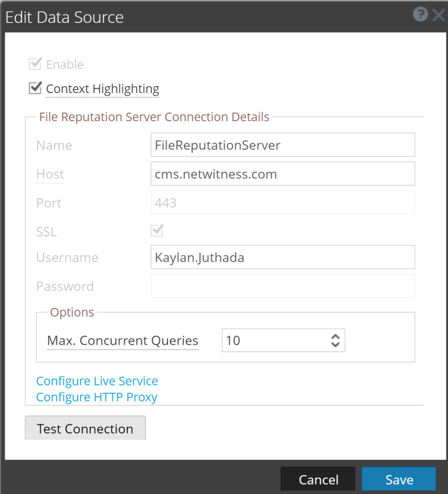This screenshot has height=494, width=448.
Task: Select the Username field with Kaylan.Juthada
Action: coord(284,257)
